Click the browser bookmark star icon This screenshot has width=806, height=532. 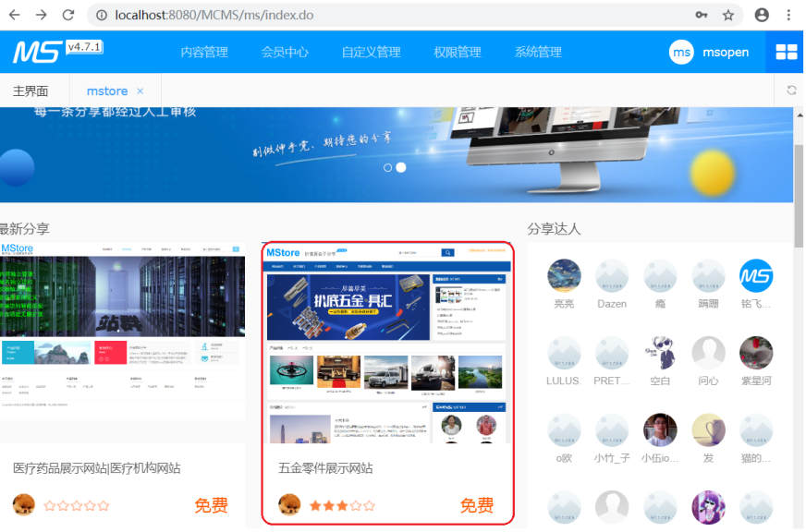click(x=727, y=16)
